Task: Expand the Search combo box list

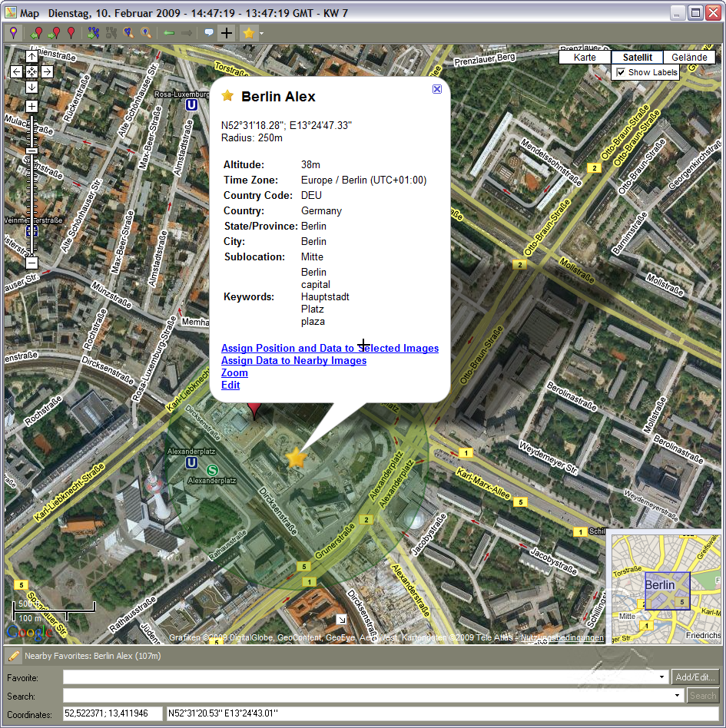Action: tap(678, 696)
